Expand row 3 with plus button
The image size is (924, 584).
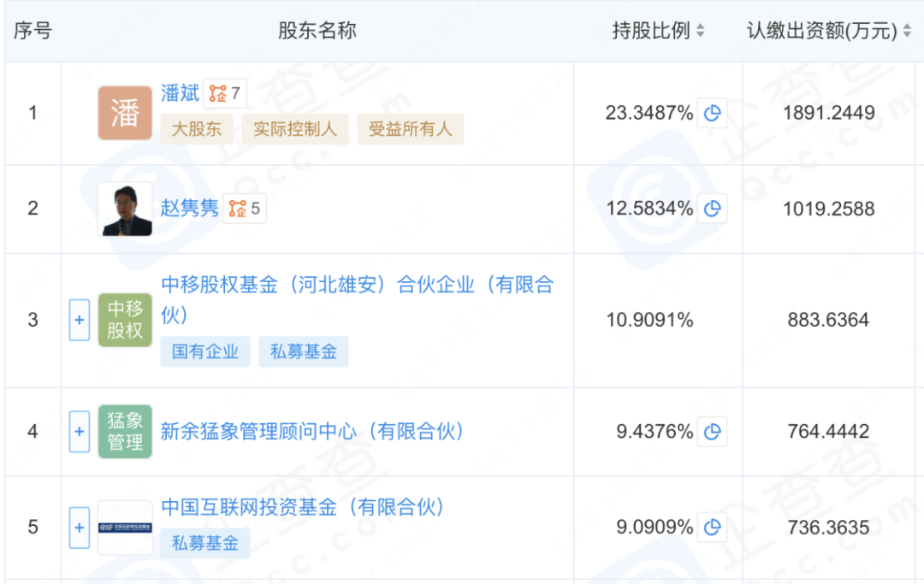point(80,320)
